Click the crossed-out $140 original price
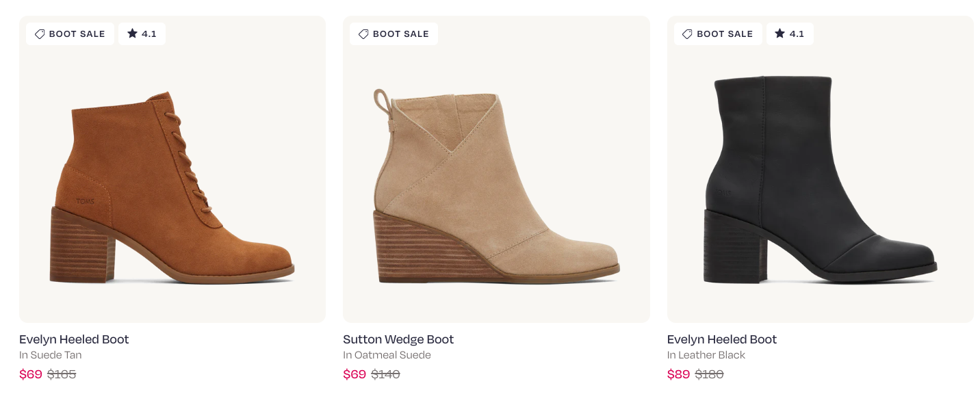The width and height of the screenshot is (980, 405). (x=385, y=374)
